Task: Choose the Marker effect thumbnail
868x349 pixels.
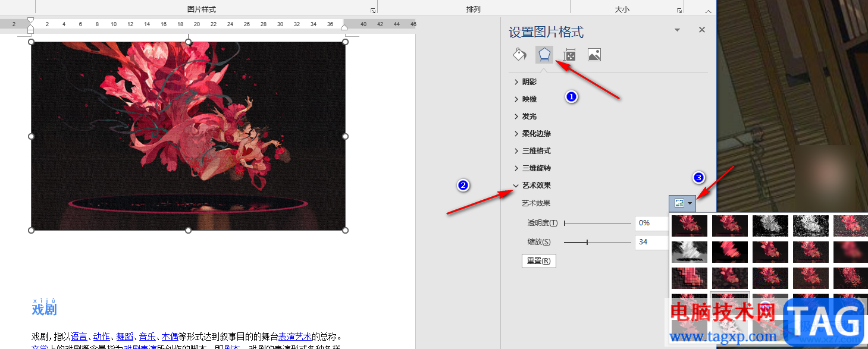Action: (x=730, y=225)
